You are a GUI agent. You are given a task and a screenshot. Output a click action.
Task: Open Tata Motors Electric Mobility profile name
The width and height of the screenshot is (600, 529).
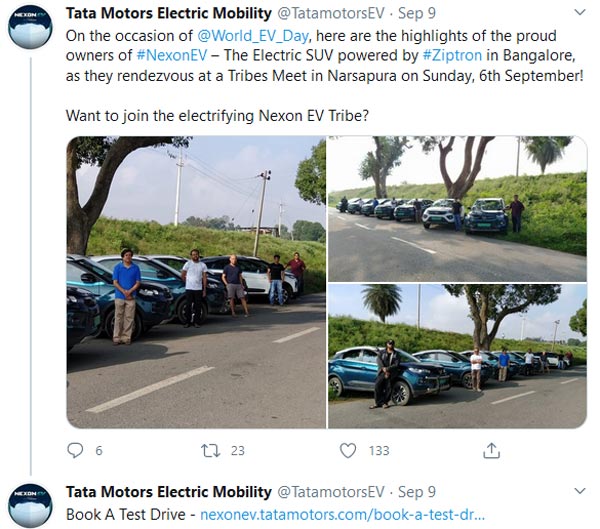point(168,13)
